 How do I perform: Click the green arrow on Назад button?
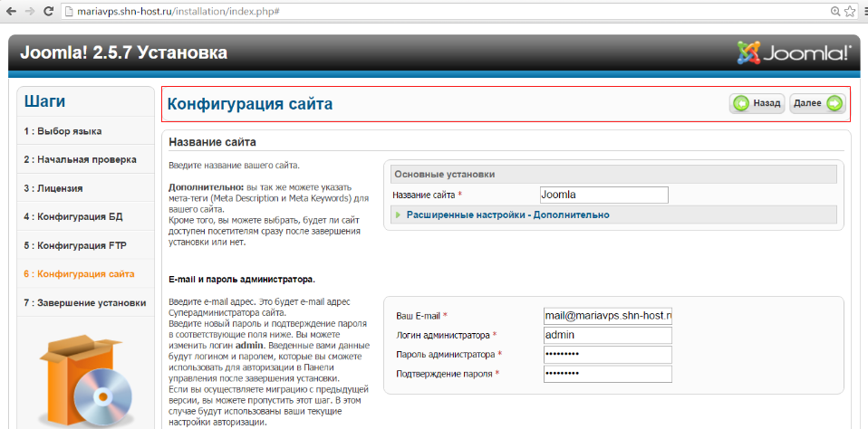tap(741, 103)
